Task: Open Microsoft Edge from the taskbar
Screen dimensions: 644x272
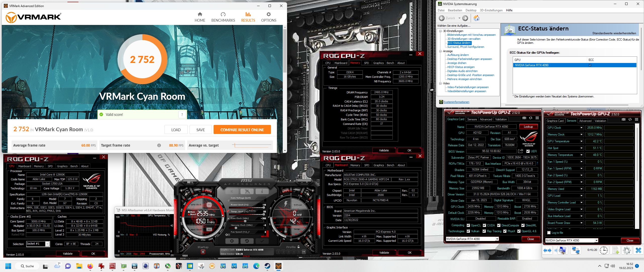Action: (x=256, y=266)
